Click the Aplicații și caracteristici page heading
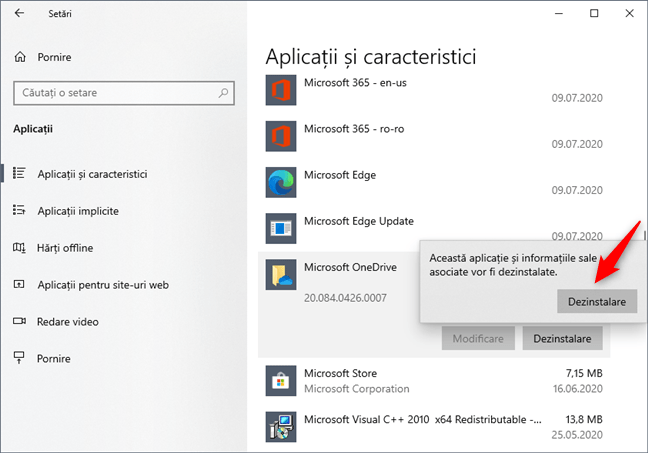 pyautogui.click(x=371, y=57)
